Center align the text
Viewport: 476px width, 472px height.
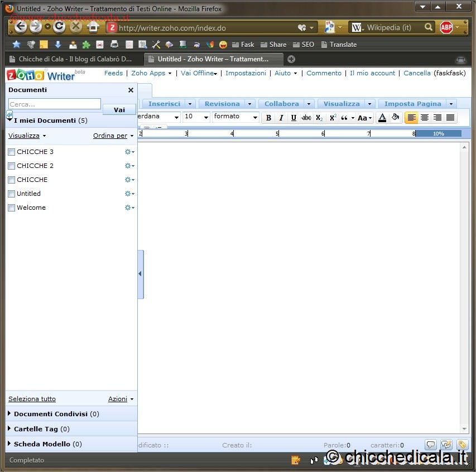click(425, 118)
